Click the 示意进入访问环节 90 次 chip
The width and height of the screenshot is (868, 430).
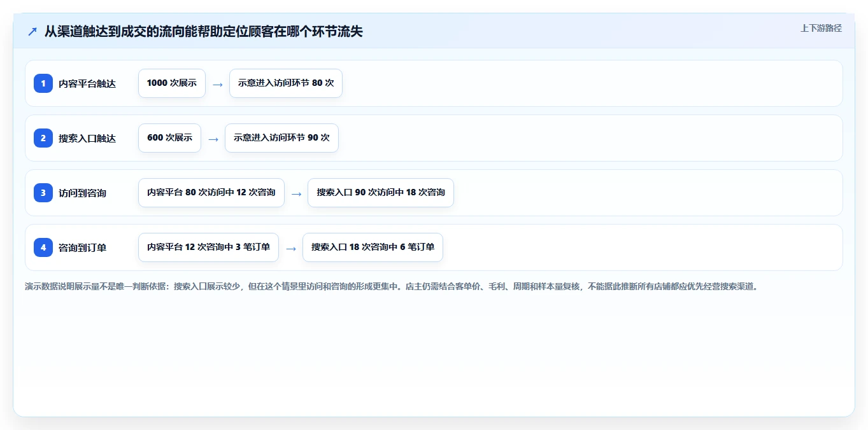point(281,138)
